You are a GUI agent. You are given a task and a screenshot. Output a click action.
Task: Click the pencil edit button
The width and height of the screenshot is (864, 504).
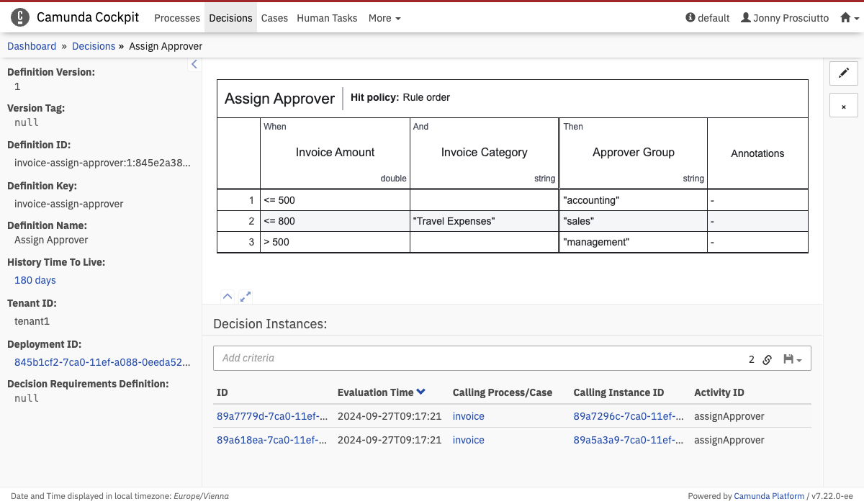[844, 73]
